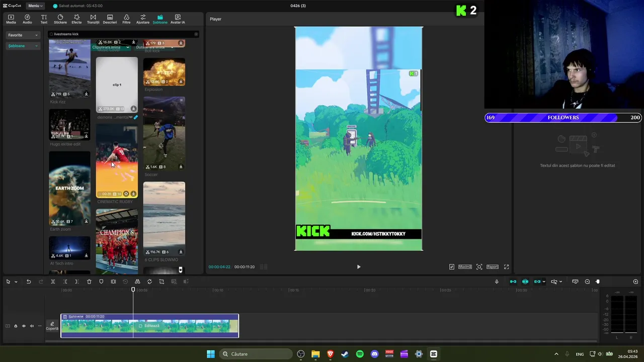Split clip at the playhead
The height and width of the screenshot is (362, 644).
click(x=53, y=282)
